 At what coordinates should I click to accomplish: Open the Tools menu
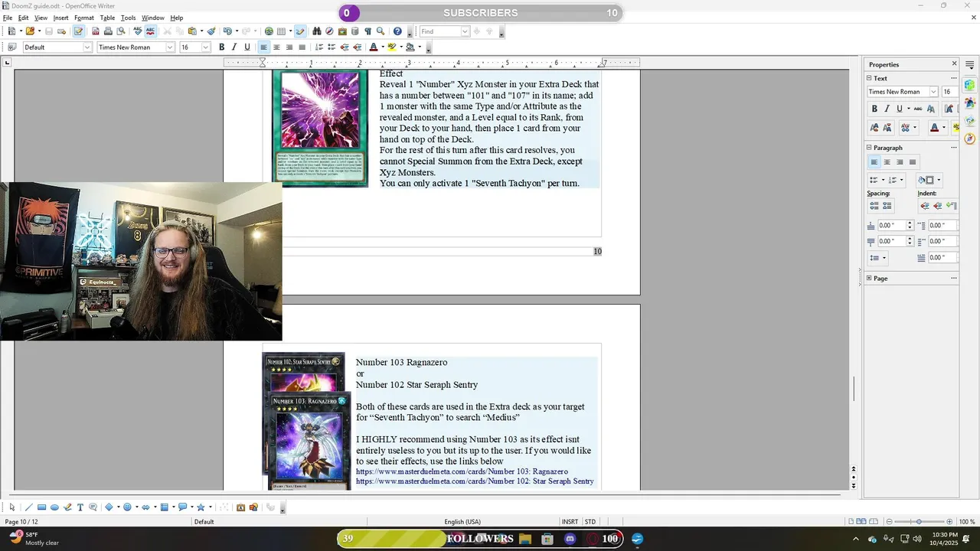point(128,18)
